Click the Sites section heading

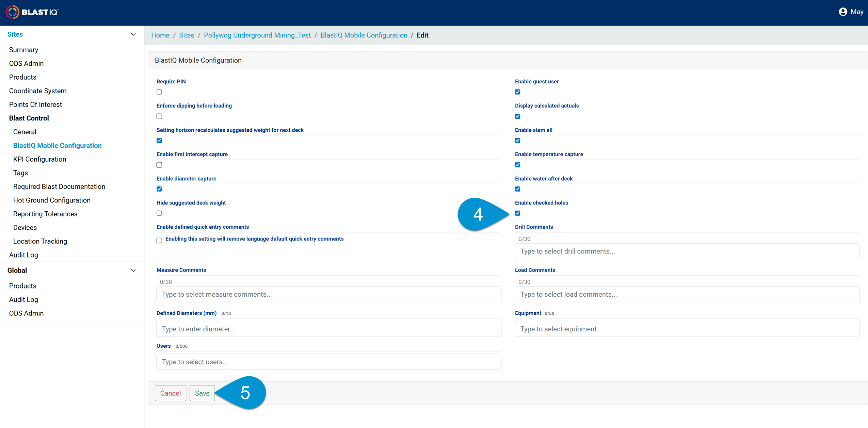click(15, 34)
